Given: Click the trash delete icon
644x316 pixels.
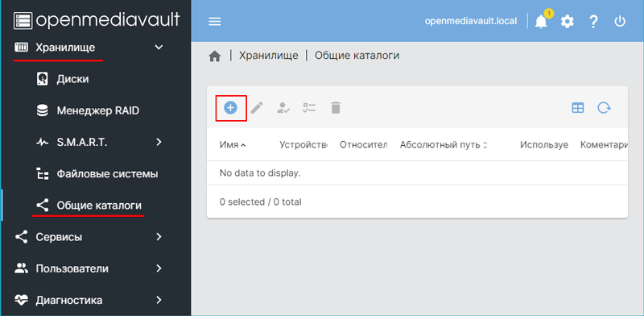Looking at the screenshot, I should point(336,108).
